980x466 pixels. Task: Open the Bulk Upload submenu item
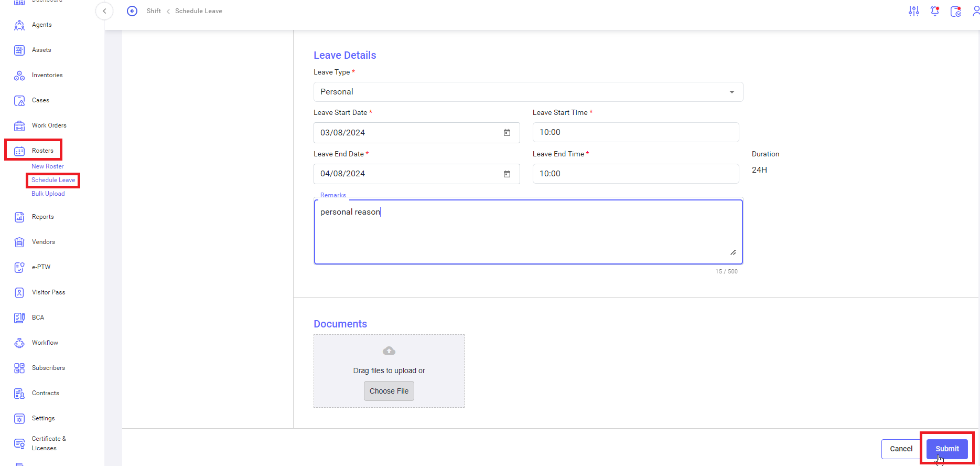pyautogui.click(x=48, y=194)
